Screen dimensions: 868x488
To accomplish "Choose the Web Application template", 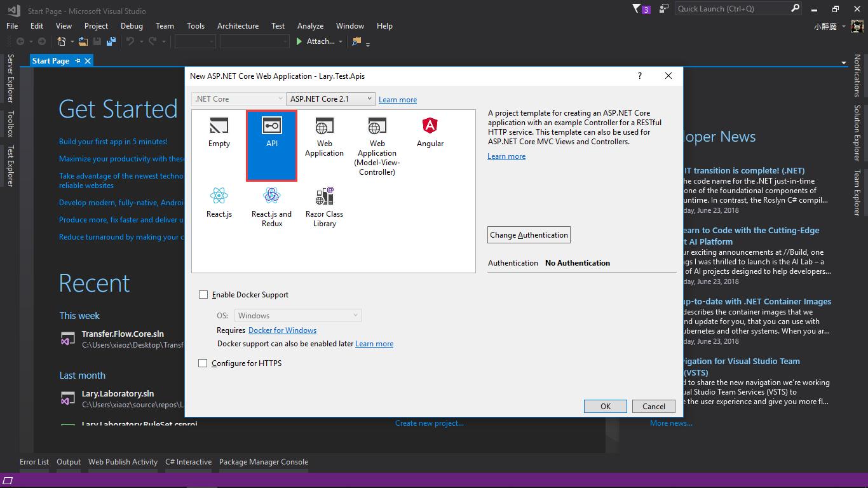I will (x=324, y=137).
